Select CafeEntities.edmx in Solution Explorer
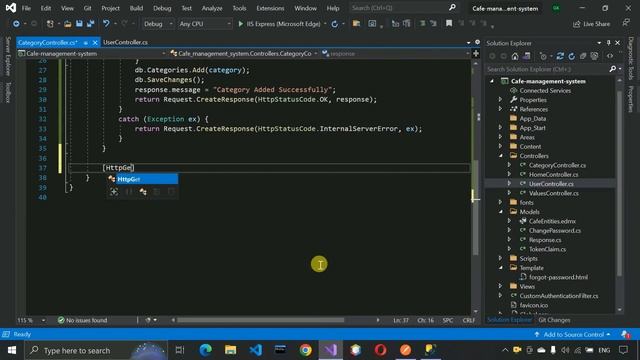Viewport: 640px width, 360px height. pos(552,221)
